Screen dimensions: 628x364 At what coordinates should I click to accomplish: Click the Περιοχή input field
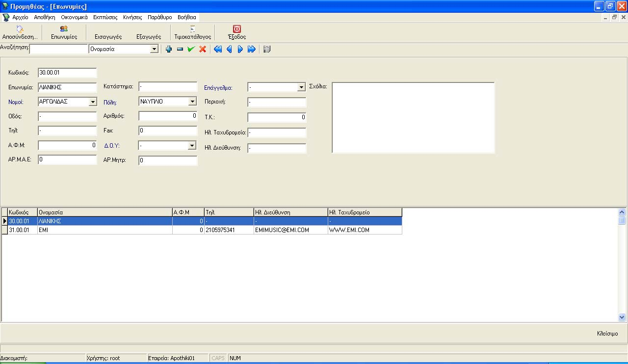(277, 103)
